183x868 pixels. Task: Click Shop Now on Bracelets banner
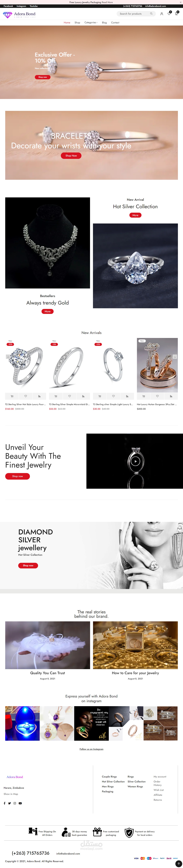pyautogui.click(x=71, y=156)
